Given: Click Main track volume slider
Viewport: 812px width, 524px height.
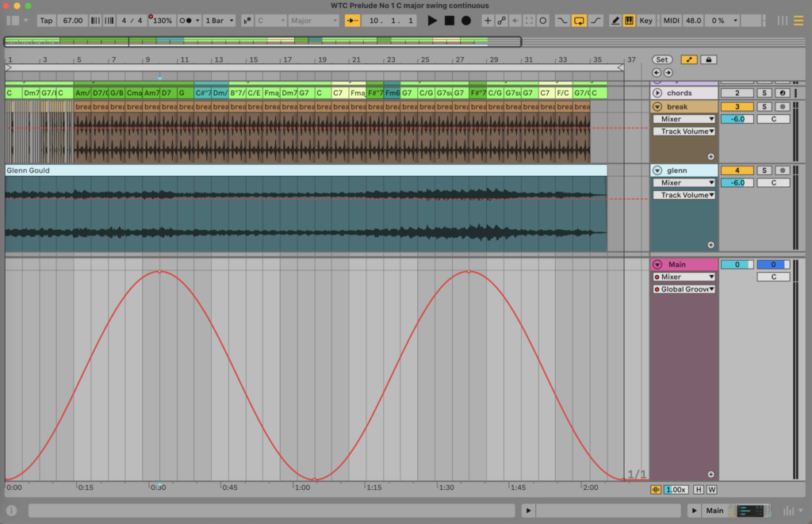Looking at the screenshot, I should (737, 265).
